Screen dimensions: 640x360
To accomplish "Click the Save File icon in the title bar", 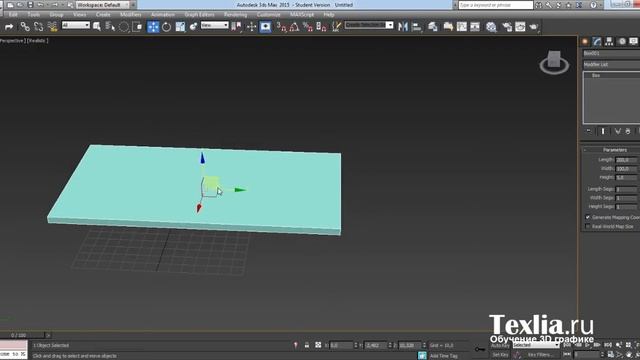I will click(x=31, y=5).
